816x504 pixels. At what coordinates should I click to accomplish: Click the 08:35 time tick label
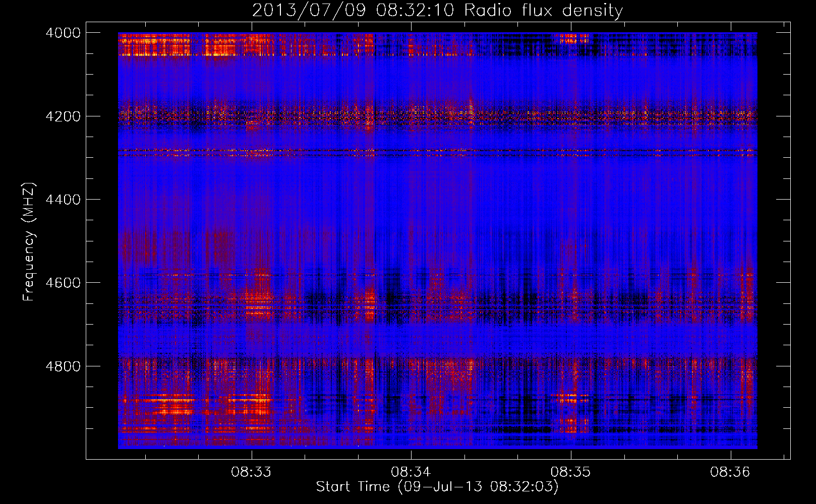pos(570,472)
